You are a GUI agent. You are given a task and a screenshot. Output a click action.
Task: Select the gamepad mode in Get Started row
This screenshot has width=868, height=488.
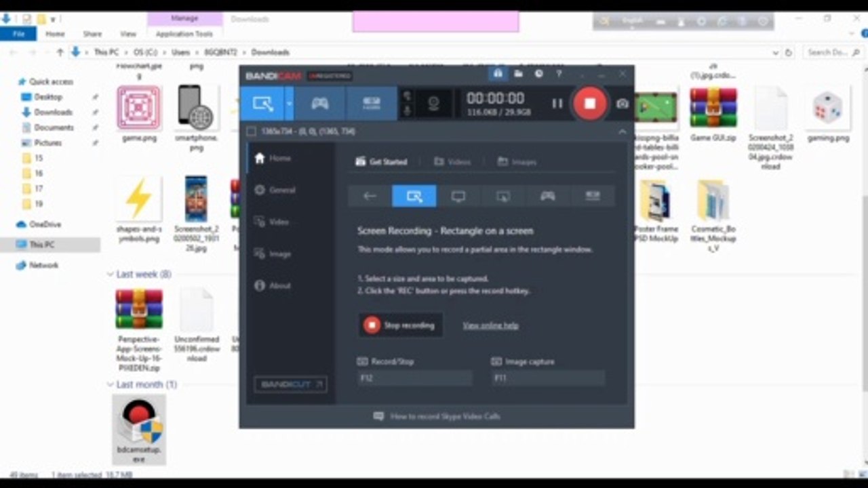click(547, 196)
